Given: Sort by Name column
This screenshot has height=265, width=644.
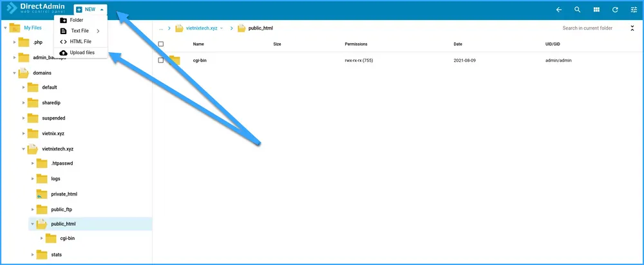Looking at the screenshot, I should tap(198, 44).
